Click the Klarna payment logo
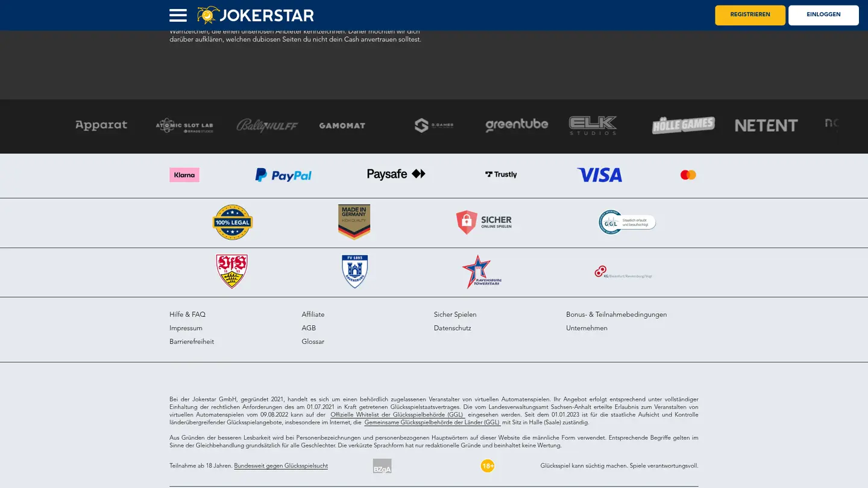Image resolution: width=868 pixels, height=488 pixels. pos(184,175)
